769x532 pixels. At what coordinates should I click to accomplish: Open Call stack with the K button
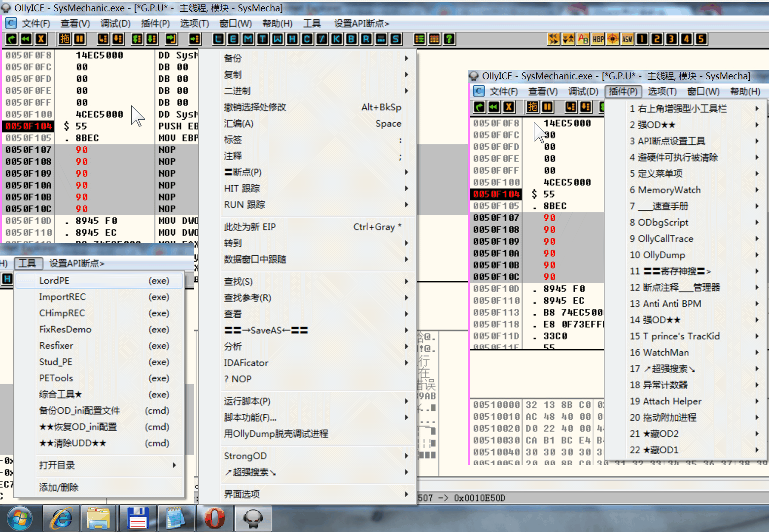(337, 39)
